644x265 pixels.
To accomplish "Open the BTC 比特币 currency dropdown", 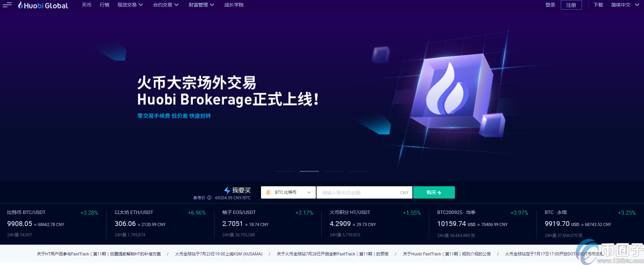I will click(288, 192).
